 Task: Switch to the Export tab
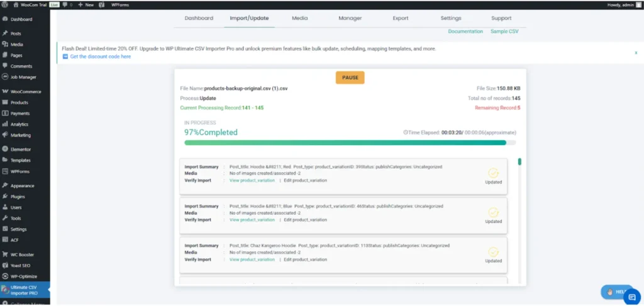[x=401, y=18]
